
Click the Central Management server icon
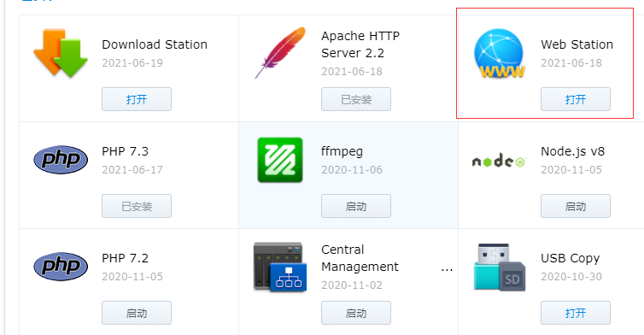(280, 267)
